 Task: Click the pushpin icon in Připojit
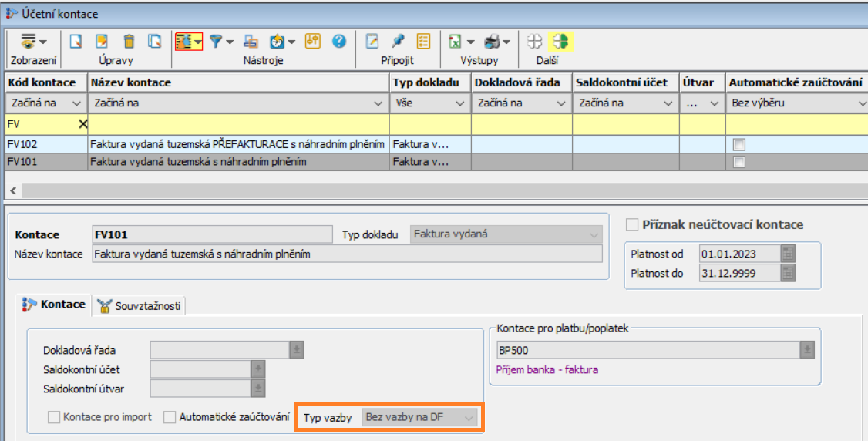398,42
